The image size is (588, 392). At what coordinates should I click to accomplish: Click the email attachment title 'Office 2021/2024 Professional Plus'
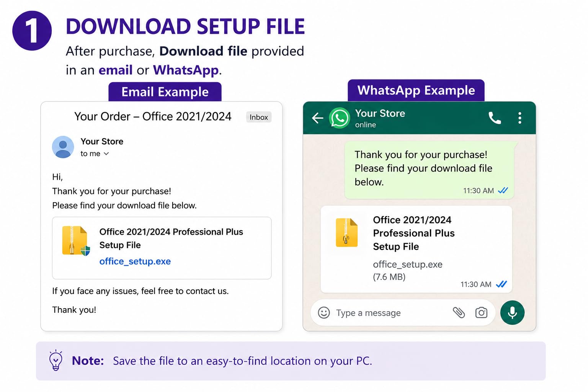coord(171,232)
